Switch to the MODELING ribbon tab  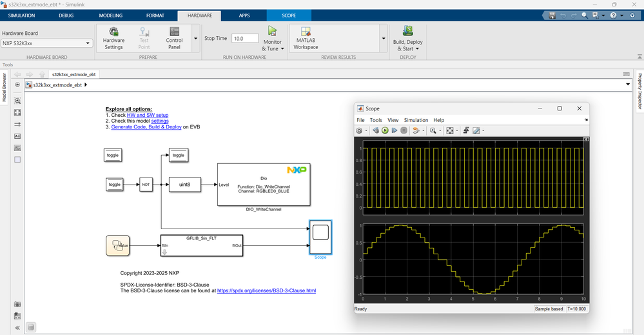click(111, 15)
